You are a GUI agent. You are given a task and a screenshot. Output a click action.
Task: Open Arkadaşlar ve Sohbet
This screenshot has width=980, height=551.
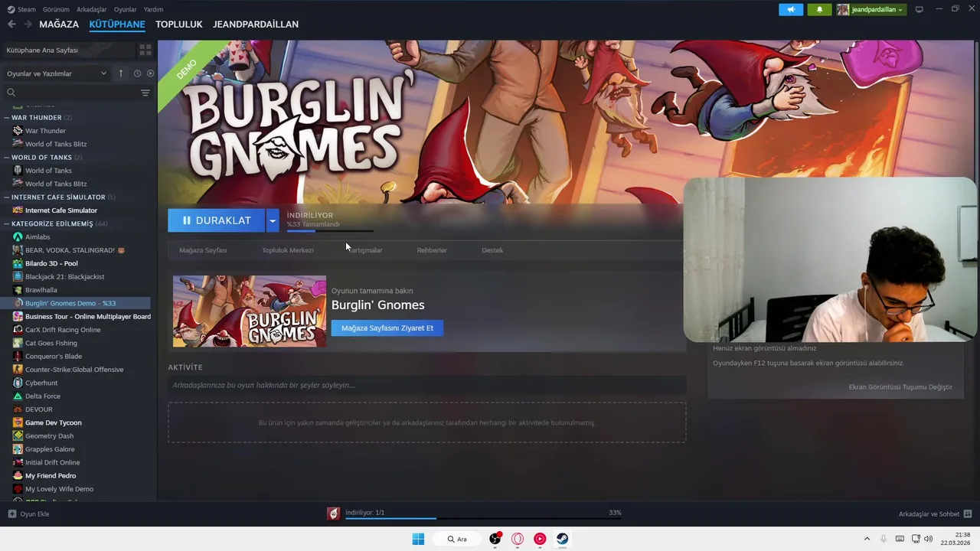click(x=935, y=514)
